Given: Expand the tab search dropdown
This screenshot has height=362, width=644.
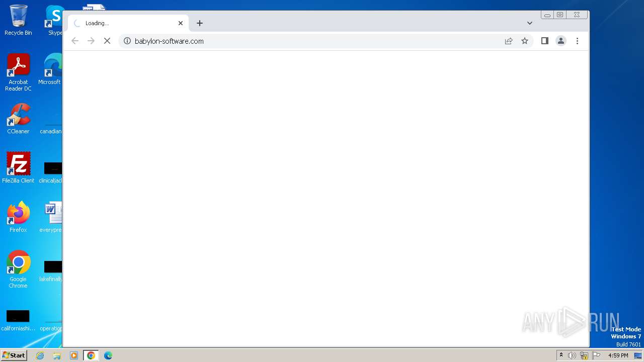Looking at the screenshot, I should coord(530,23).
